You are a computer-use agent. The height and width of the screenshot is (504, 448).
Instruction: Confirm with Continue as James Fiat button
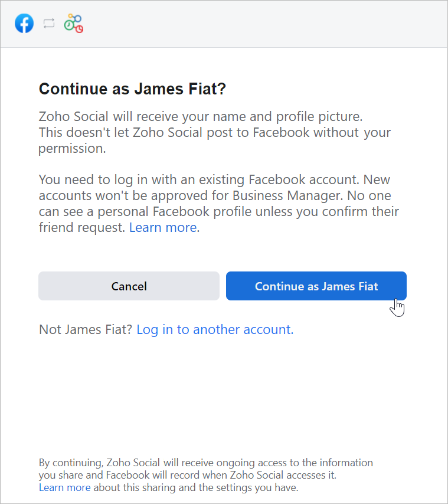point(316,286)
